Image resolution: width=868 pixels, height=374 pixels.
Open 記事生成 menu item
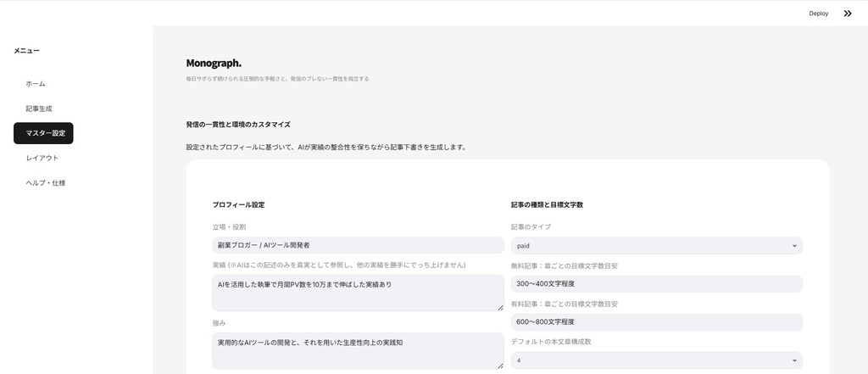(39, 109)
